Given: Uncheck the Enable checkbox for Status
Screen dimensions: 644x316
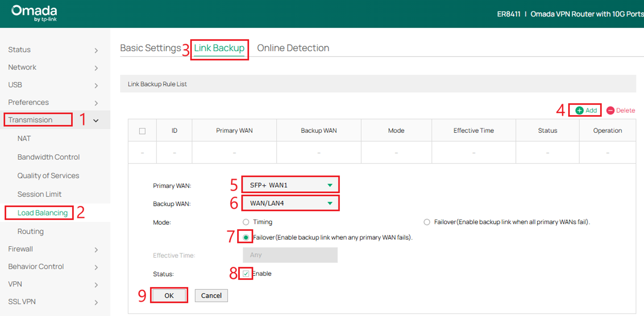Looking at the screenshot, I should click(246, 274).
